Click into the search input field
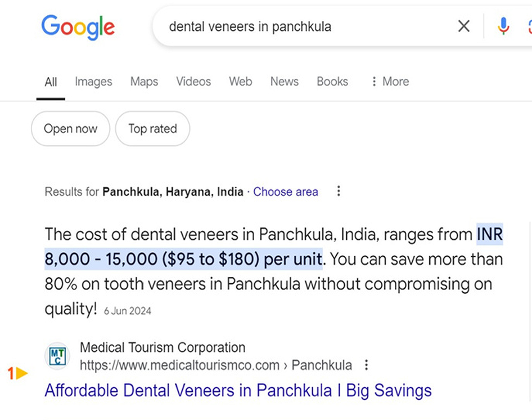This screenshot has height=420, width=532. tap(304, 26)
